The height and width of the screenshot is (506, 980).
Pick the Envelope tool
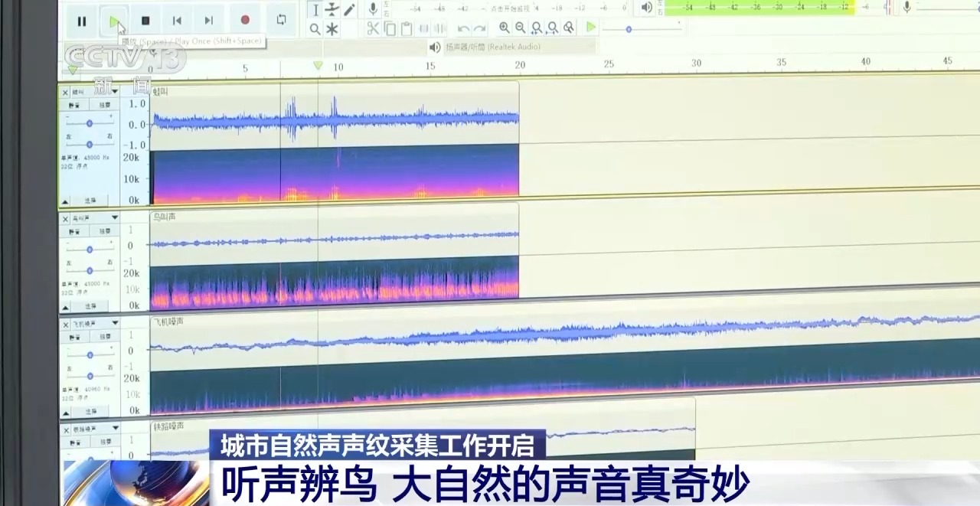point(332,9)
